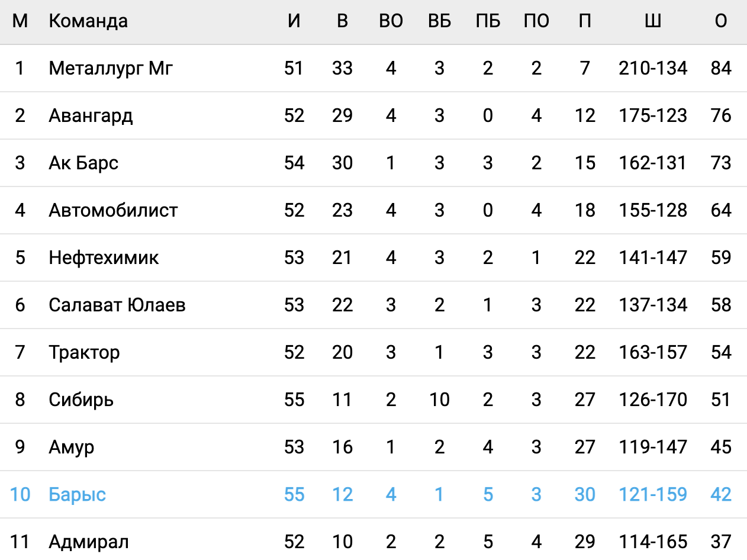Screen dimensions: 747x560
Task: Select the Автомобилист team link
Action: pyautogui.click(x=113, y=210)
